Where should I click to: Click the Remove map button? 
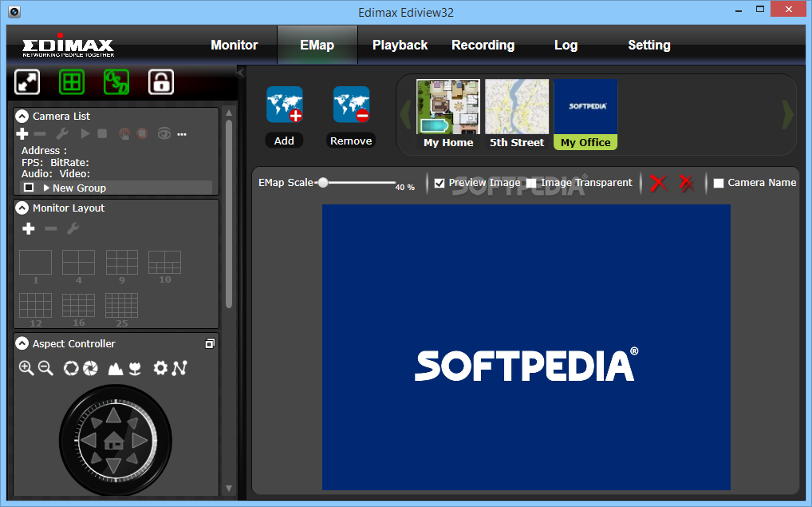point(351,117)
